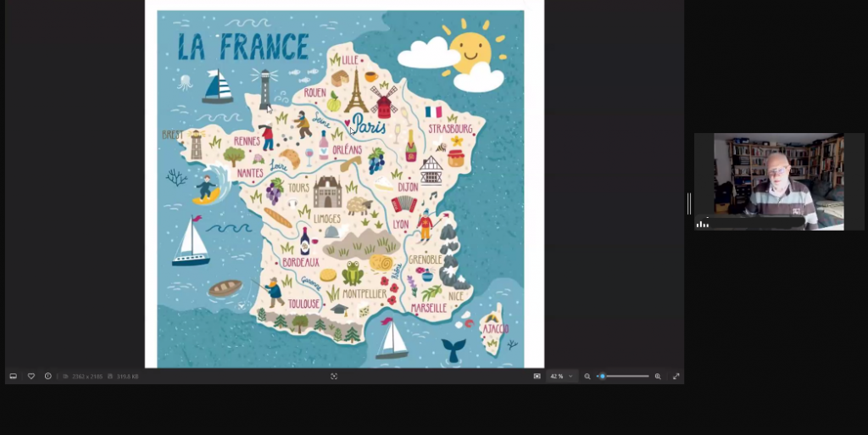Click the Bordeaux label on the map
The image size is (868, 435).
coord(300,263)
